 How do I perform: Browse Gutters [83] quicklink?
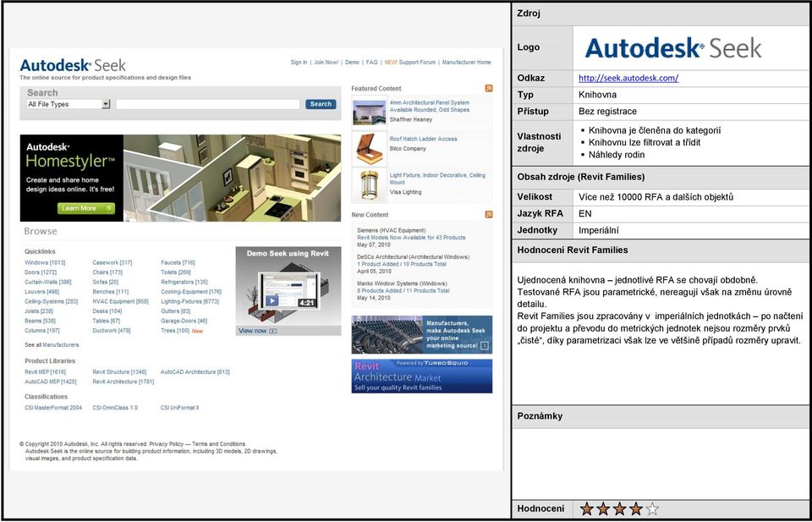176,311
